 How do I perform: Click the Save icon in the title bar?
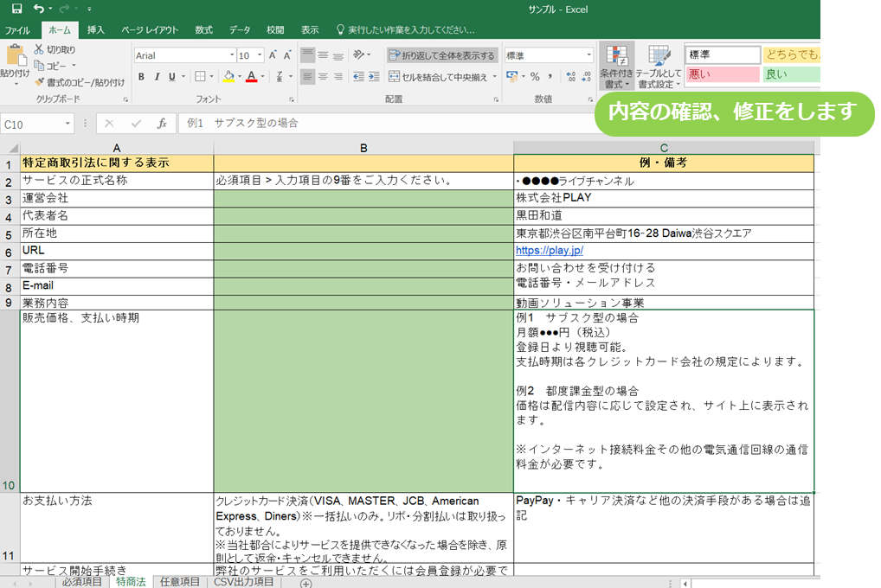point(16,9)
